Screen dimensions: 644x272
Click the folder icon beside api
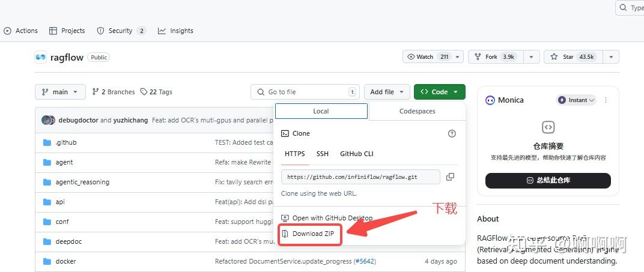47,202
